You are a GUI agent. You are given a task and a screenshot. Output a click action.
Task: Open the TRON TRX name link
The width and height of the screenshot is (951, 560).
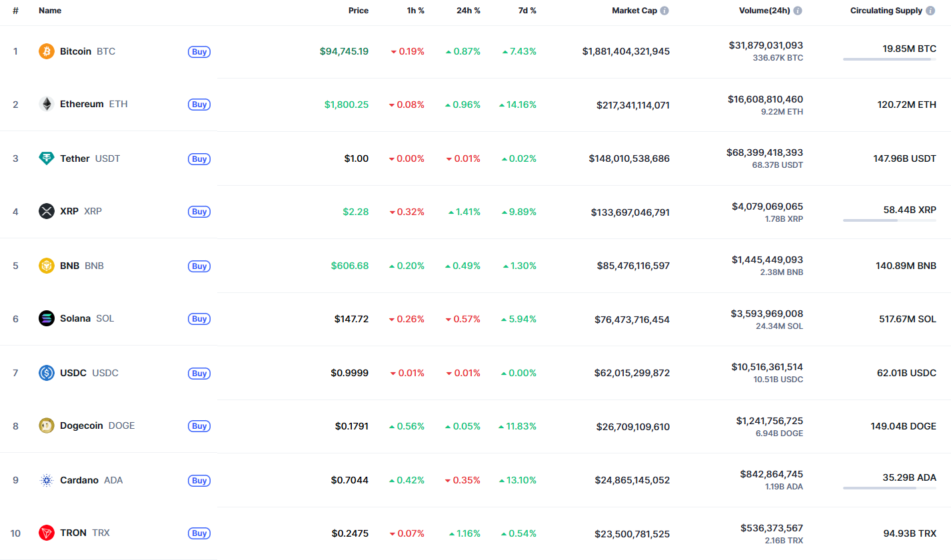[x=85, y=533]
